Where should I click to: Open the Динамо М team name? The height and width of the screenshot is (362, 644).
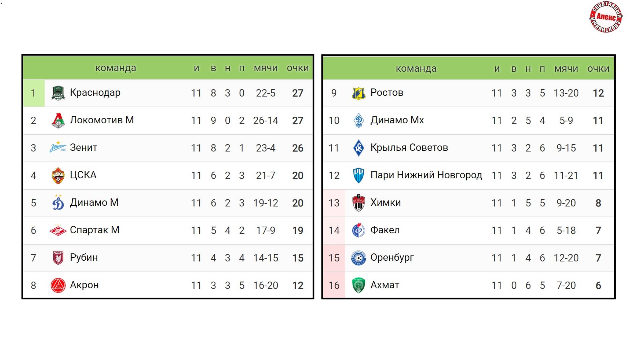(x=94, y=202)
